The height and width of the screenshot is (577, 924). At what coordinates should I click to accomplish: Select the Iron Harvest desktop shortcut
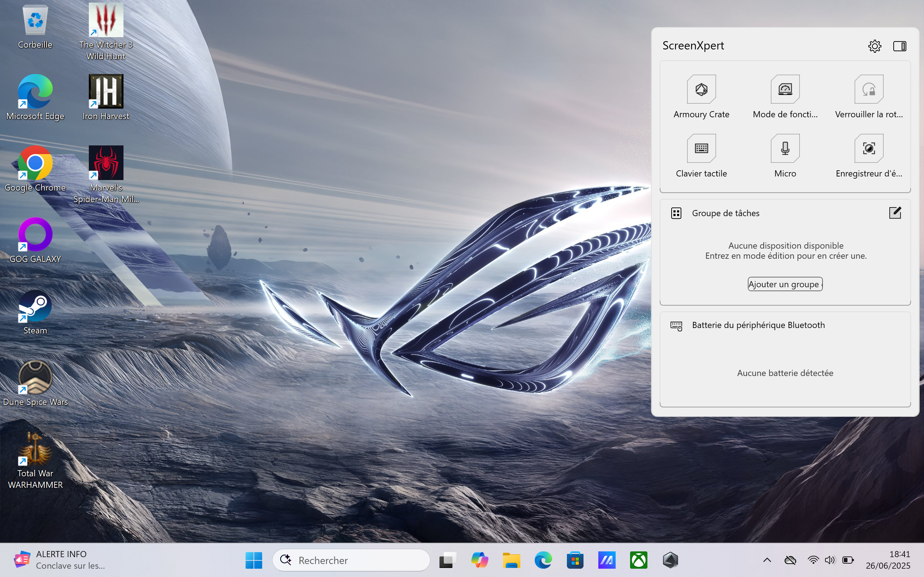point(106,98)
